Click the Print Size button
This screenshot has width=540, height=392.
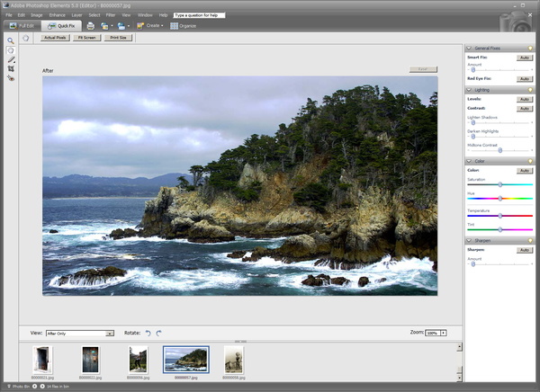pyautogui.click(x=118, y=38)
